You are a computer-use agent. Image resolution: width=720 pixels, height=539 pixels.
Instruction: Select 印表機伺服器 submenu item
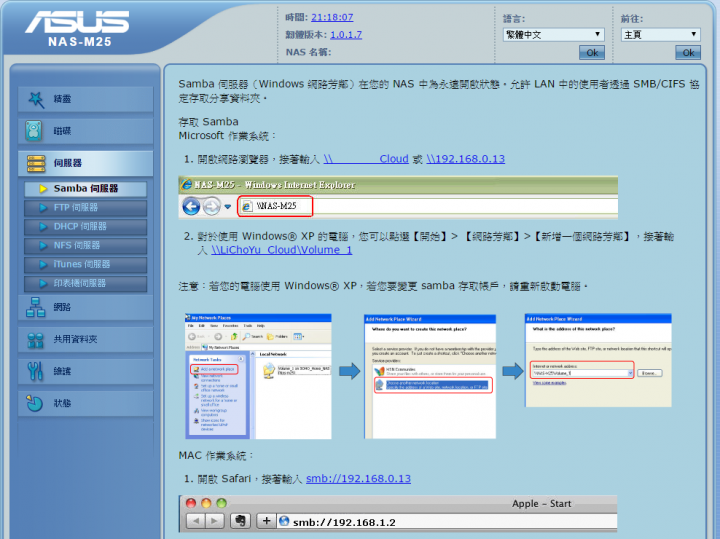point(86,284)
